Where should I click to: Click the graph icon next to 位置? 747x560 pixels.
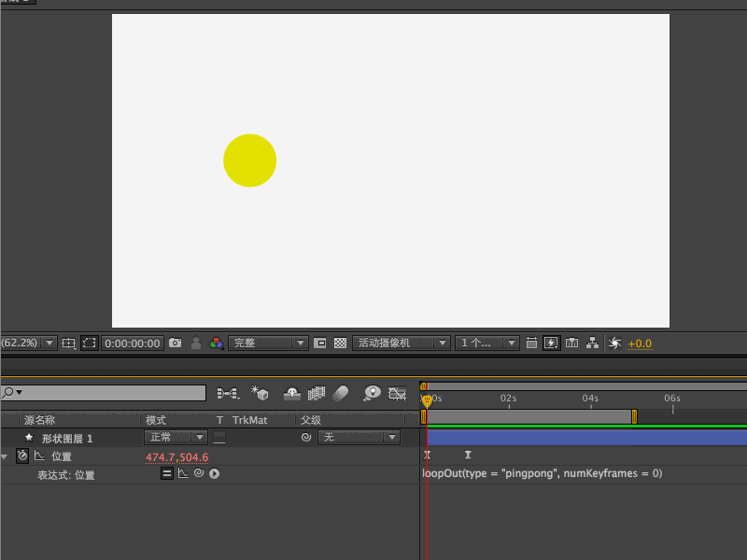(x=39, y=456)
